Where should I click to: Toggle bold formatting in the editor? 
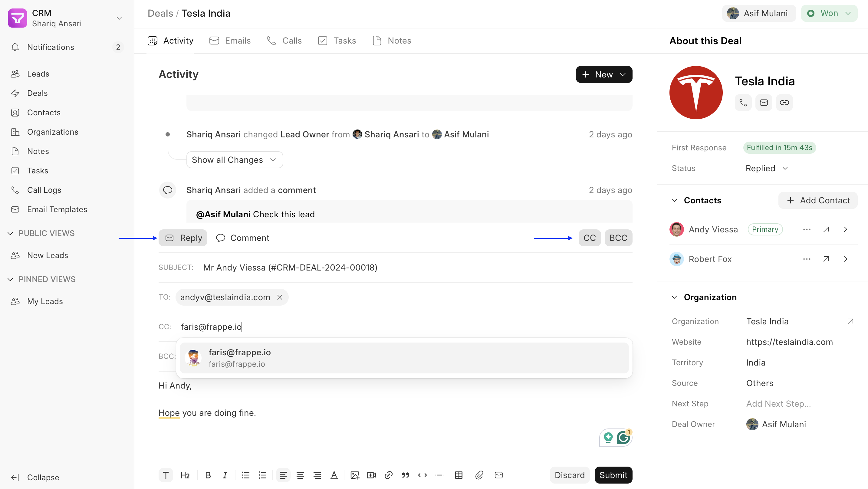pyautogui.click(x=208, y=475)
